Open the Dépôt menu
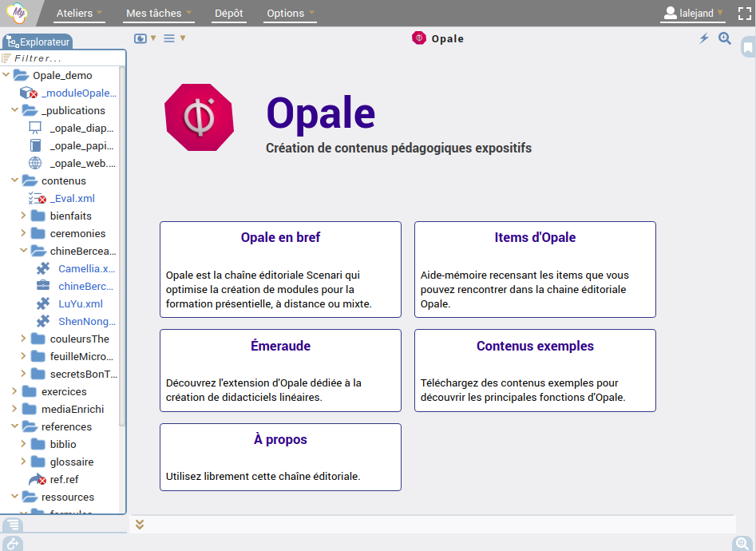756x551 pixels. click(x=229, y=14)
